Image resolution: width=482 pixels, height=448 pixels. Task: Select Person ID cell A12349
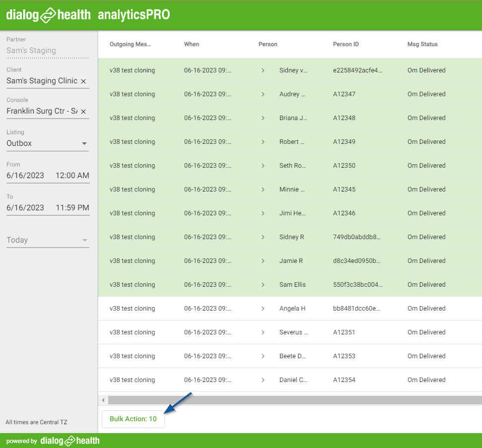point(344,142)
